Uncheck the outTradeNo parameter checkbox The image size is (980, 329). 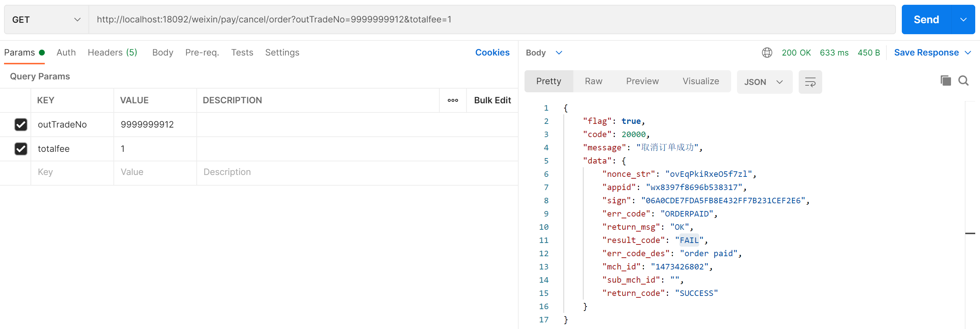click(21, 125)
